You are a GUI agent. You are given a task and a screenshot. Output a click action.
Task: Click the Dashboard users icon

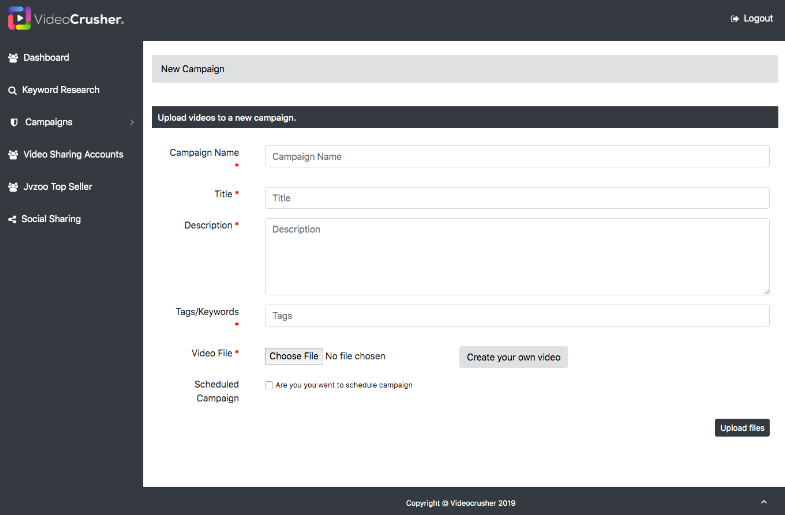13,58
